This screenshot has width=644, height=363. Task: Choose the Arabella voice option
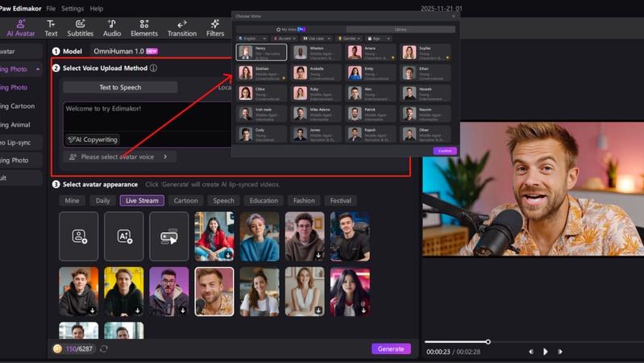click(316, 73)
